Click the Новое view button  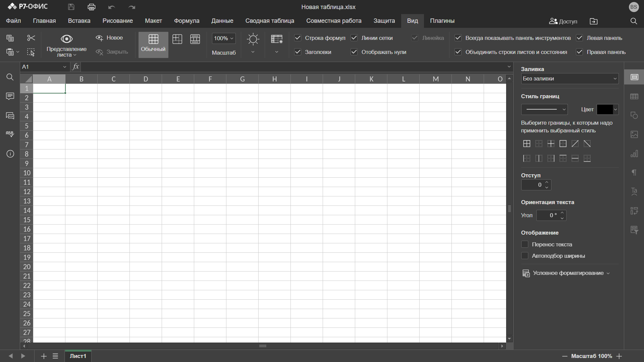pos(109,38)
